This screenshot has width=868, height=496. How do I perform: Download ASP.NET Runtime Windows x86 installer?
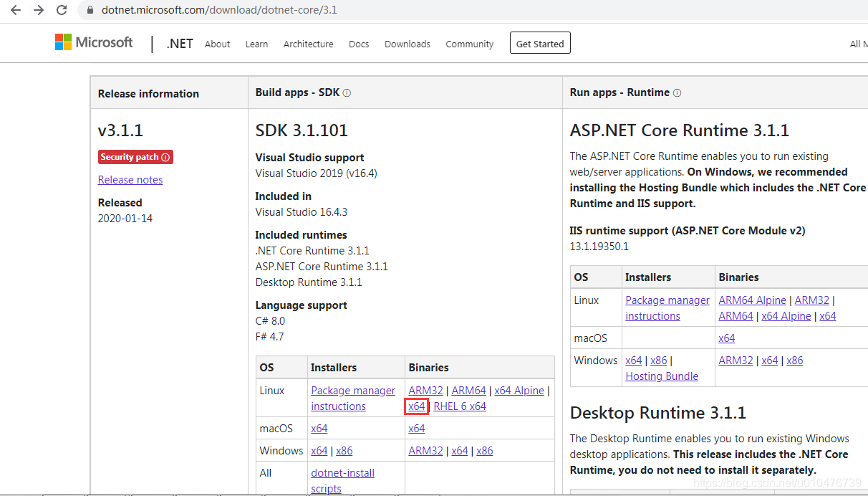(x=659, y=361)
